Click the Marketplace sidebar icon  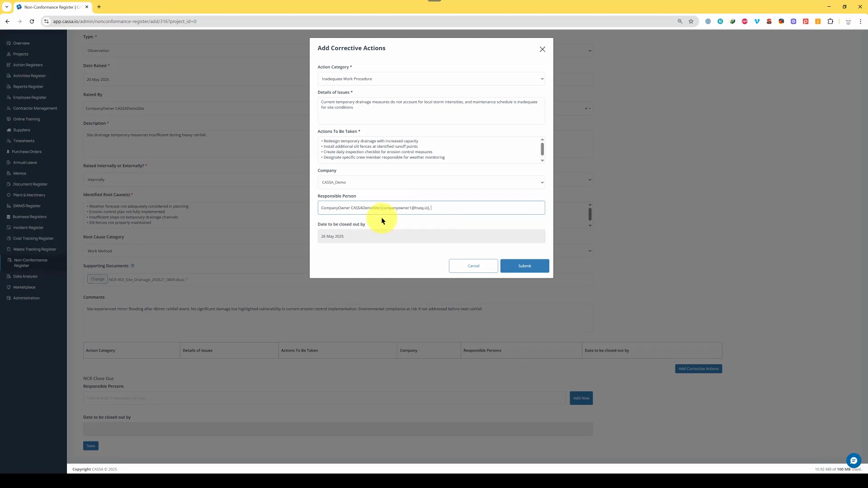[9, 287]
